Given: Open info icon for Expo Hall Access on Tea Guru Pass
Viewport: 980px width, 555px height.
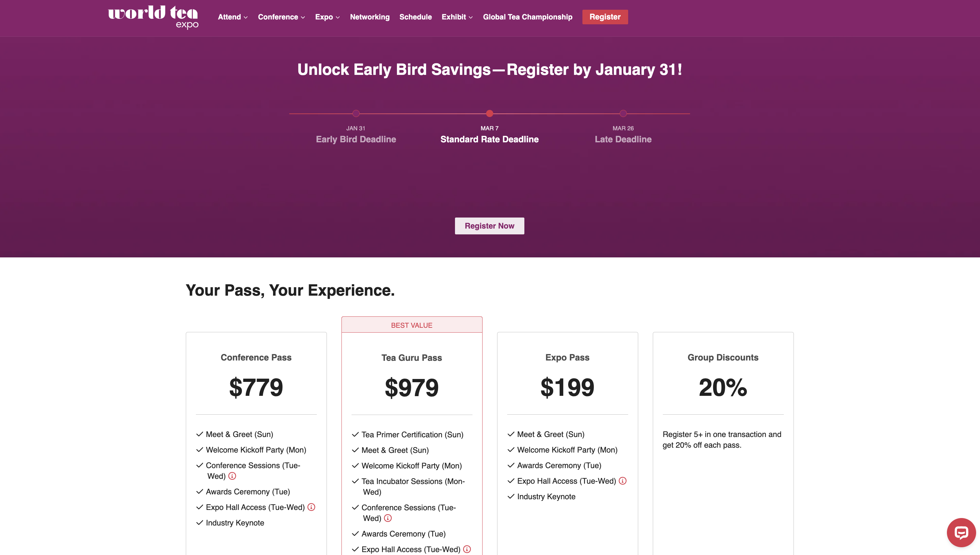Looking at the screenshot, I should (x=466, y=549).
